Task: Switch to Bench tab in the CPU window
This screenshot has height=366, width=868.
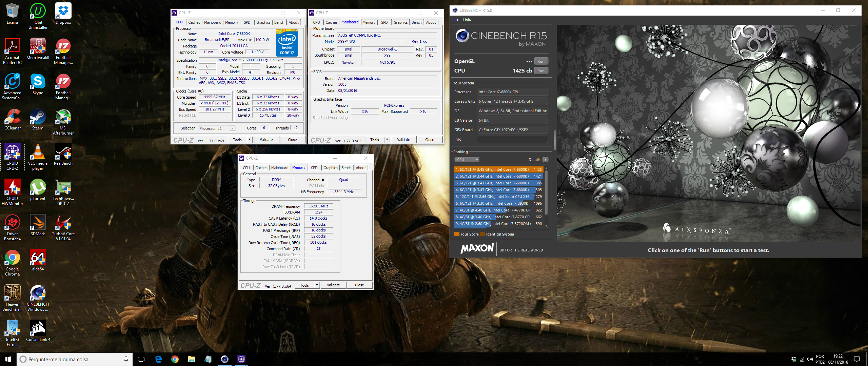Action: (279, 22)
